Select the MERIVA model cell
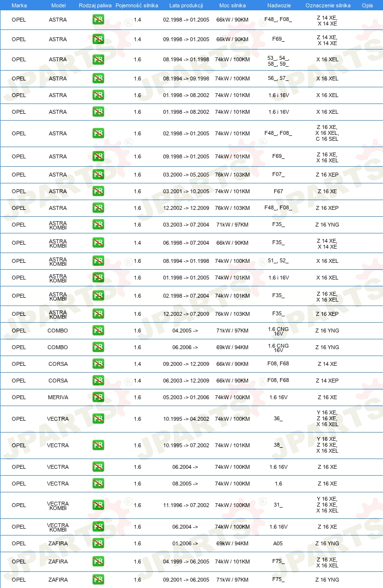383x588 pixels. pyautogui.click(x=58, y=397)
